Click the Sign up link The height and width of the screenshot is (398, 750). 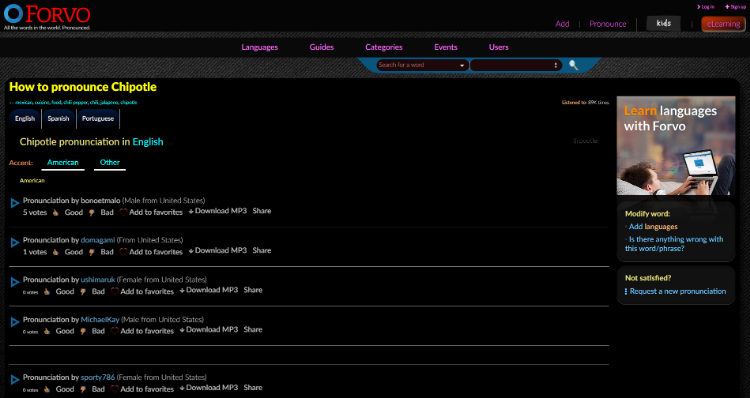point(735,7)
